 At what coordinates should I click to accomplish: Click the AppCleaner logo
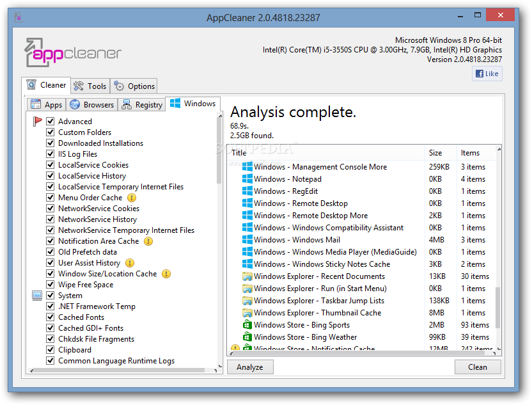pos(73,52)
